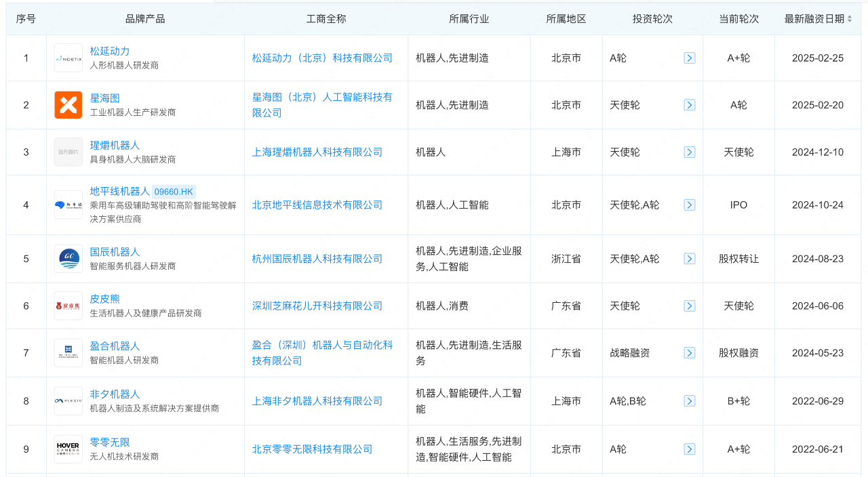
Task: Click the 非夕机器人 Flexiv logo
Action: tap(68, 400)
